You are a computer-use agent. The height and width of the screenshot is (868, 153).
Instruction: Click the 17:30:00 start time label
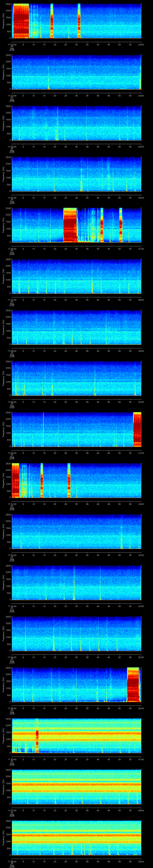pyautogui.click(x=12, y=453)
